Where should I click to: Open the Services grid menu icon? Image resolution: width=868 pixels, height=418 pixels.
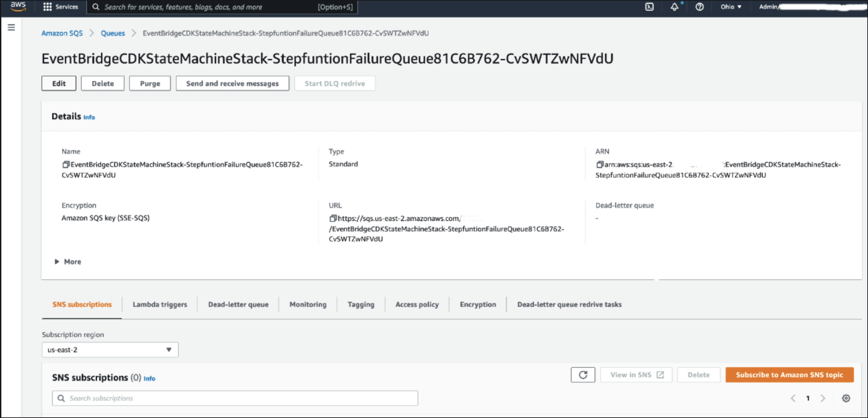[48, 7]
